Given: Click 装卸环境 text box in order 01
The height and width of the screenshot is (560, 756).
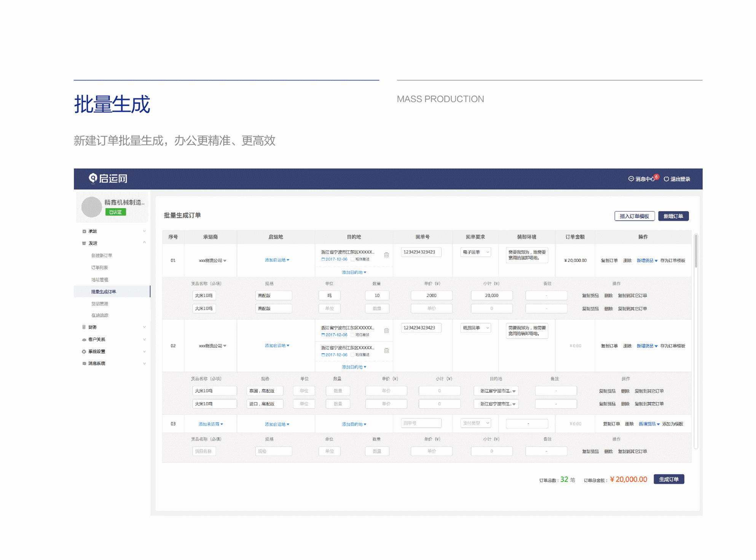Looking at the screenshot, I should click(527, 255).
